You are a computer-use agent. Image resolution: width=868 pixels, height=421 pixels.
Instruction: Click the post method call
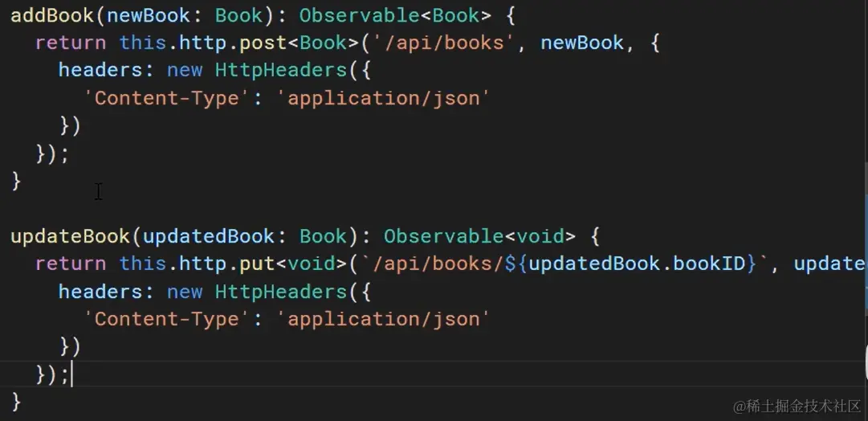pyautogui.click(x=263, y=43)
